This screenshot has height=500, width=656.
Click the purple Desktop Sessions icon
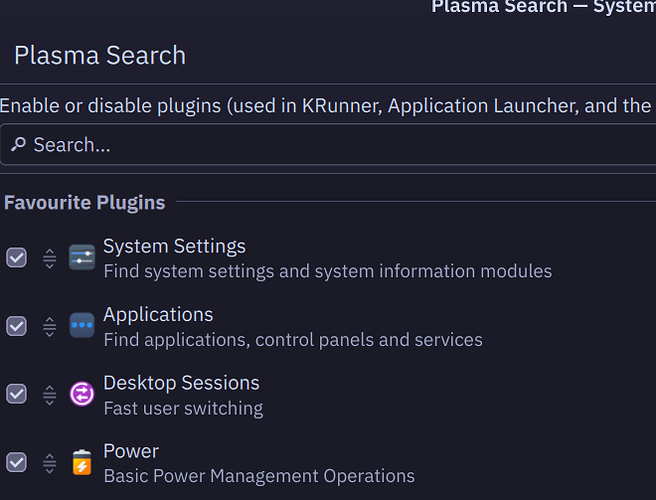click(x=82, y=394)
